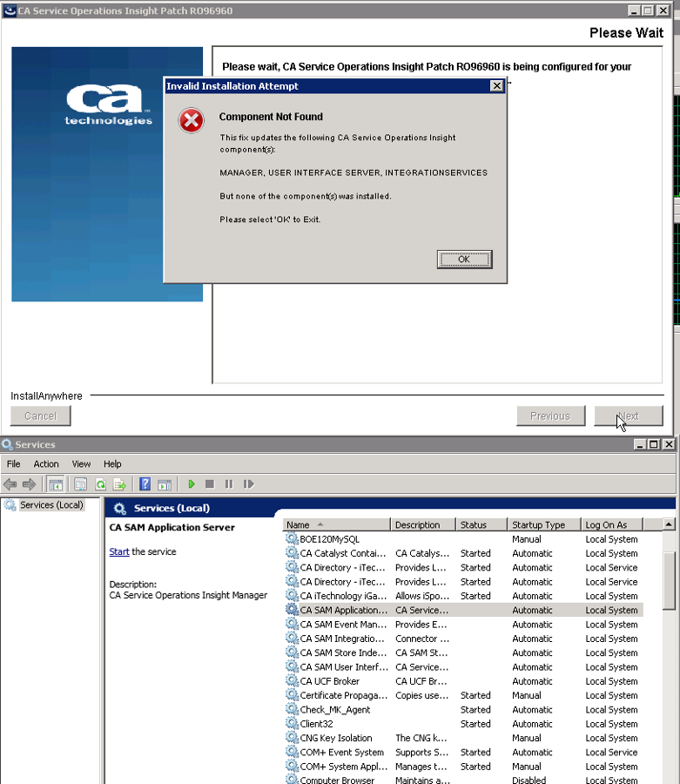Close the Invalid Installation Attempt dialog
680x784 pixels.
tap(496, 86)
